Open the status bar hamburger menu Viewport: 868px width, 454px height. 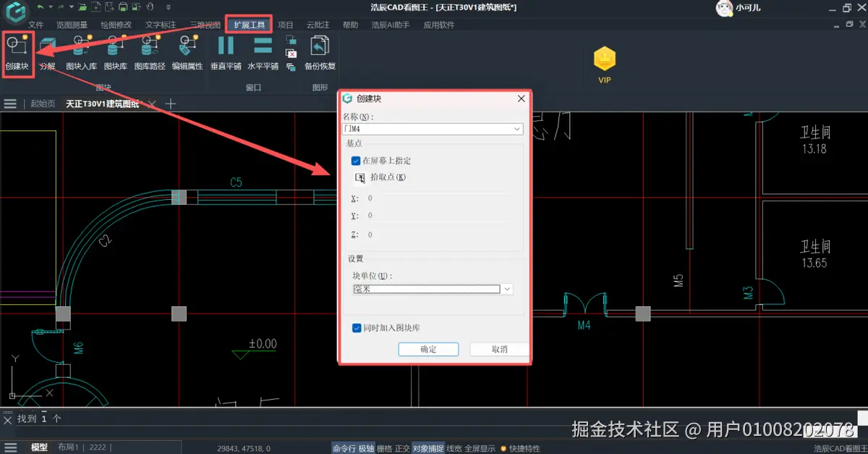(9, 447)
